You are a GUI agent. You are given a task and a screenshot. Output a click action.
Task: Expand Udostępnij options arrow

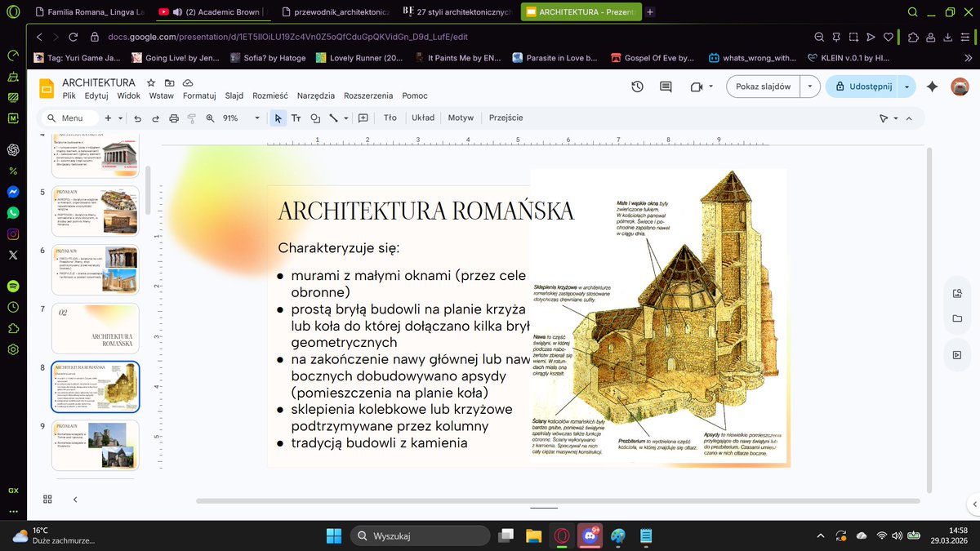click(906, 87)
